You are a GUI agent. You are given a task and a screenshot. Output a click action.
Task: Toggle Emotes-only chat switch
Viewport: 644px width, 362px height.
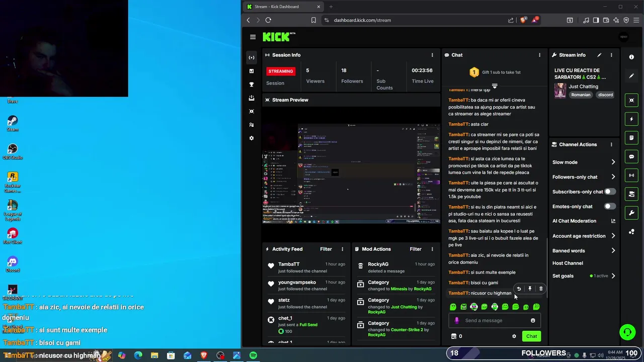[610, 206]
